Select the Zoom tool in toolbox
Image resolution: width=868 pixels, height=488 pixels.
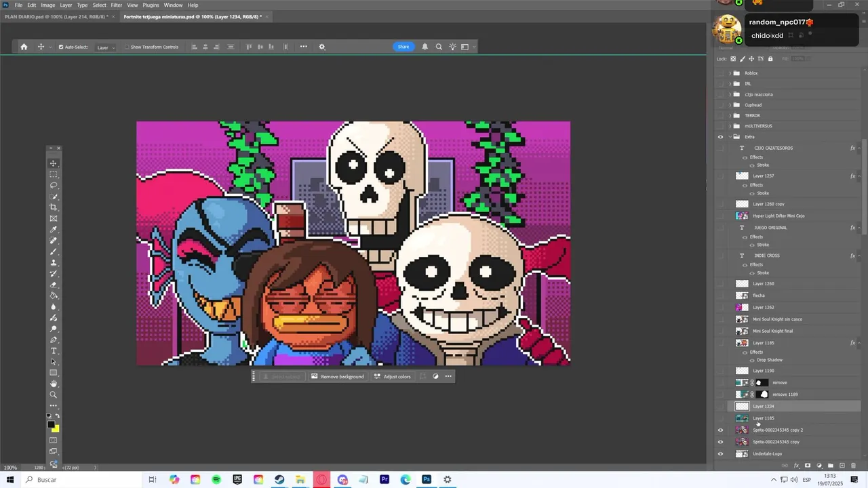[x=54, y=394]
